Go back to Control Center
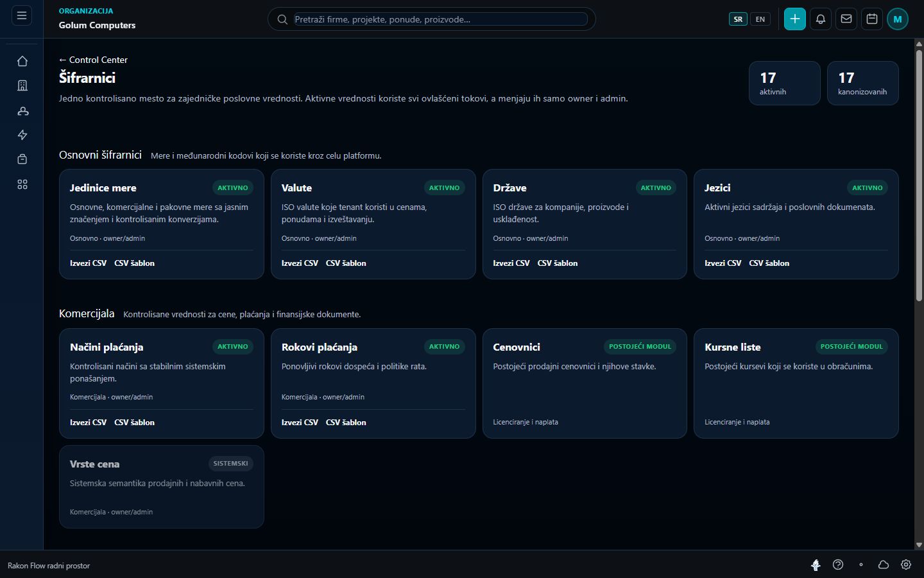 coord(93,60)
